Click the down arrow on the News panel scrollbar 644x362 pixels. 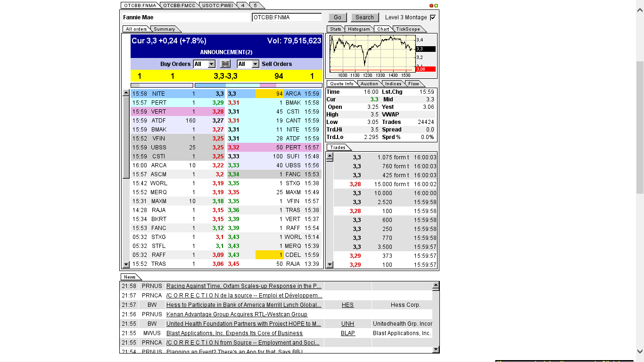point(435,350)
